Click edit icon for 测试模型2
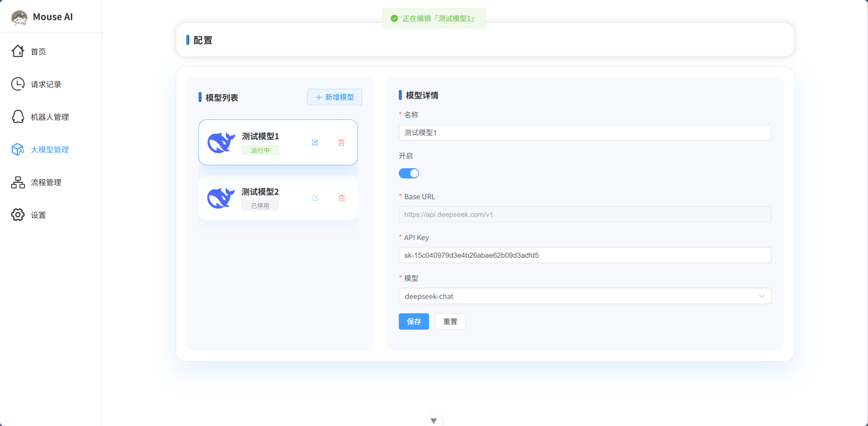This screenshot has height=426, width=868. (315, 198)
